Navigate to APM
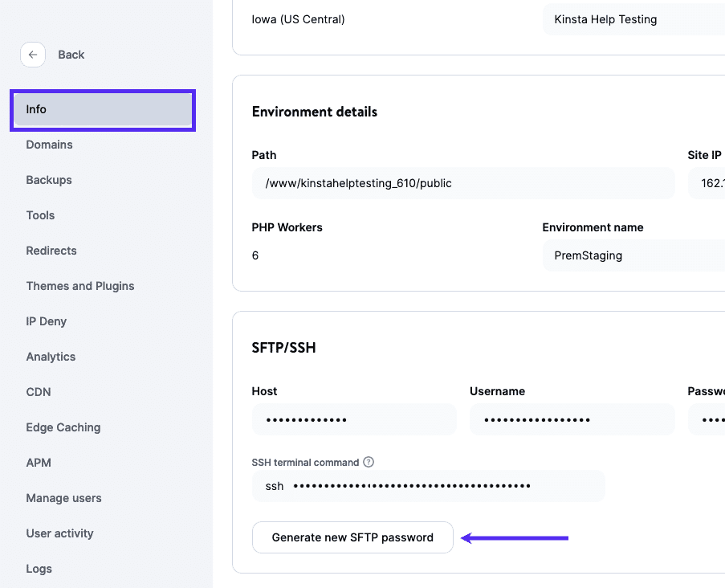This screenshot has height=588, width=725. tap(37, 463)
